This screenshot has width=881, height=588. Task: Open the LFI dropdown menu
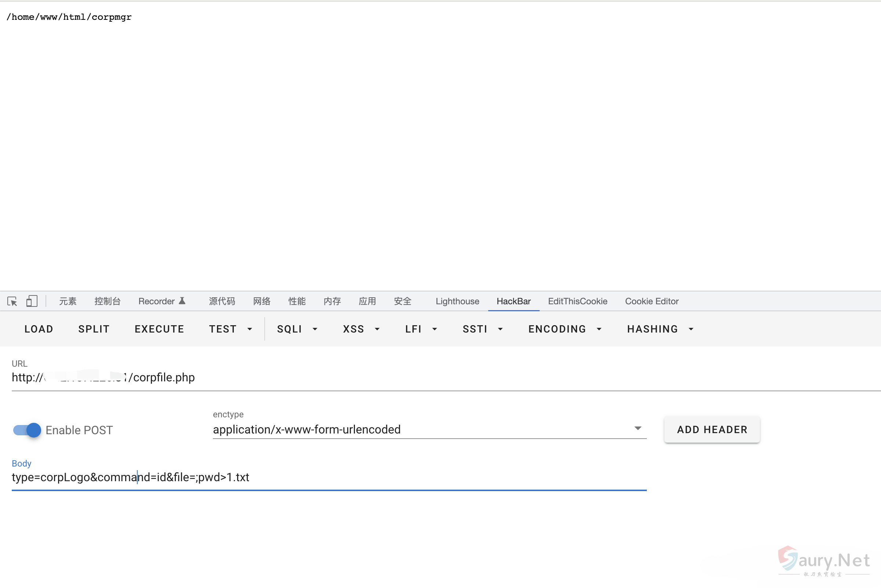tap(421, 329)
